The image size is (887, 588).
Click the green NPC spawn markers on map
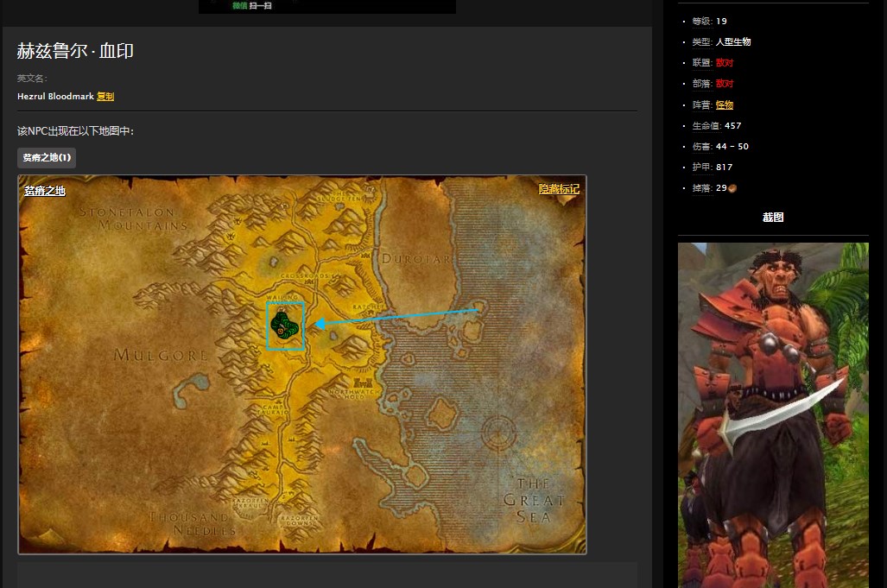[x=285, y=326]
